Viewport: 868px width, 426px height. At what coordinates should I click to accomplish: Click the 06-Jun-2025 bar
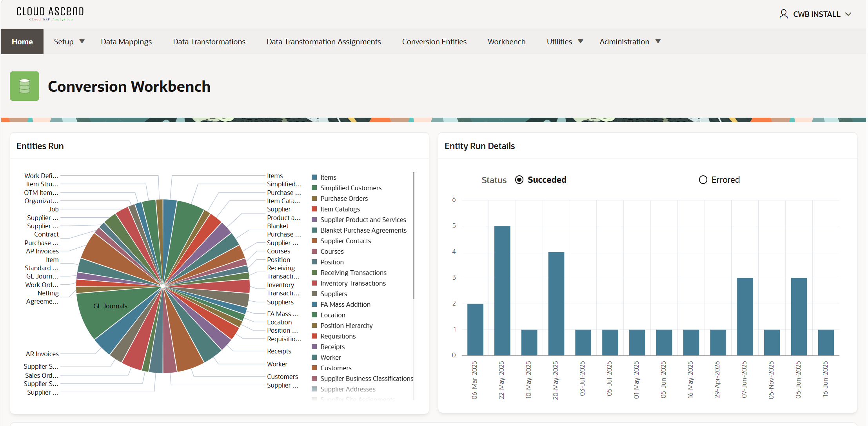coord(799,317)
